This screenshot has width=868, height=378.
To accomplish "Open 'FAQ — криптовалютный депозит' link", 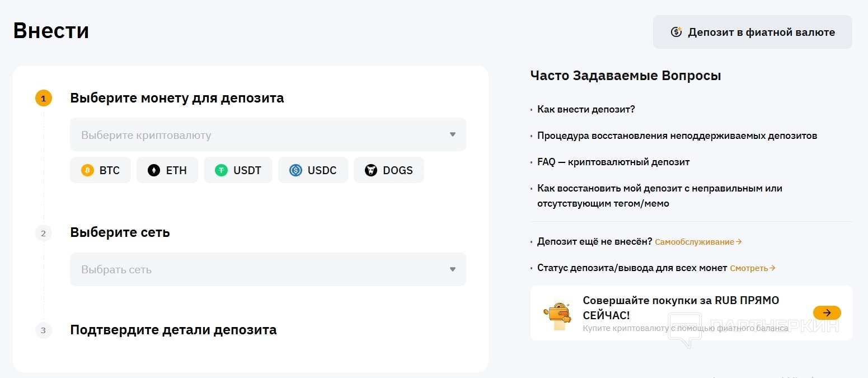I will (613, 162).
